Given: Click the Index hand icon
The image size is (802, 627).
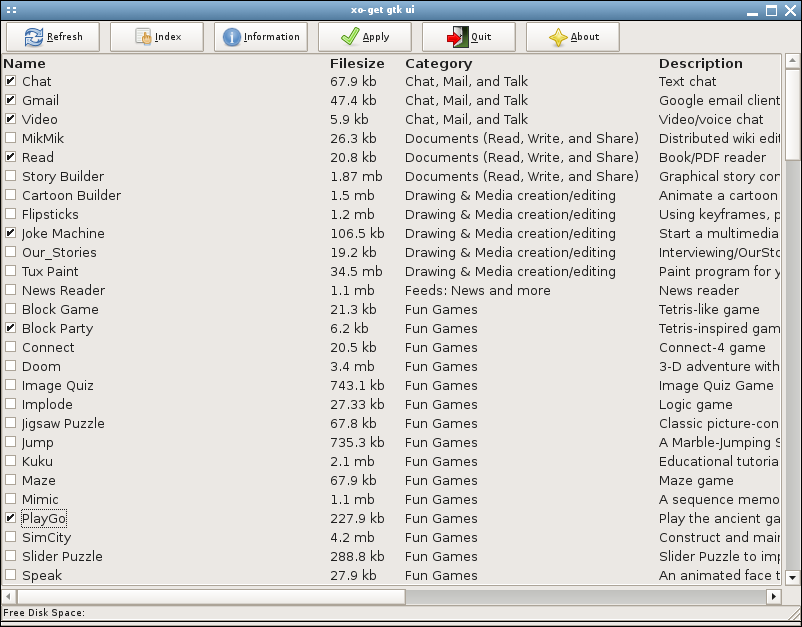Looking at the screenshot, I should click(141, 37).
